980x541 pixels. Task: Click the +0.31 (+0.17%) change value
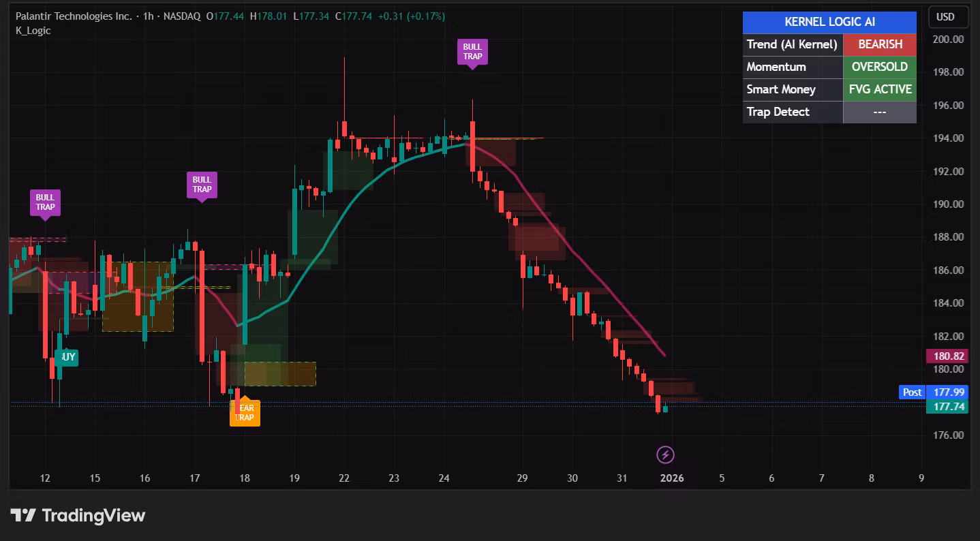412,16
